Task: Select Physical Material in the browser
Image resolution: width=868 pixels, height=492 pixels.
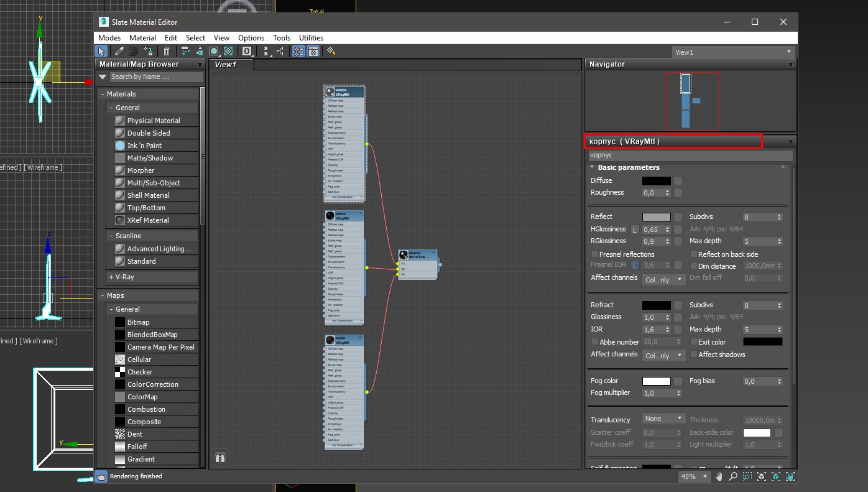Action: tap(156, 121)
